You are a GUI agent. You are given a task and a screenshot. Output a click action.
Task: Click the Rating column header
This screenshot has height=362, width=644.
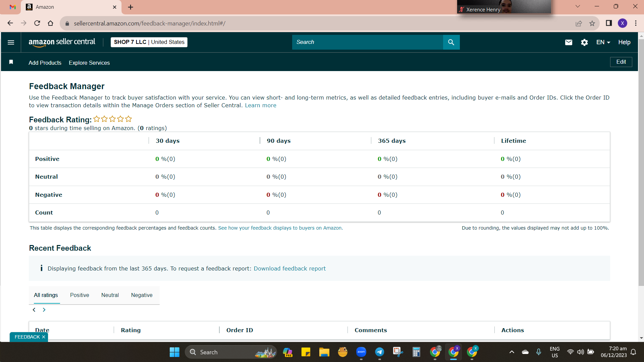click(x=131, y=330)
